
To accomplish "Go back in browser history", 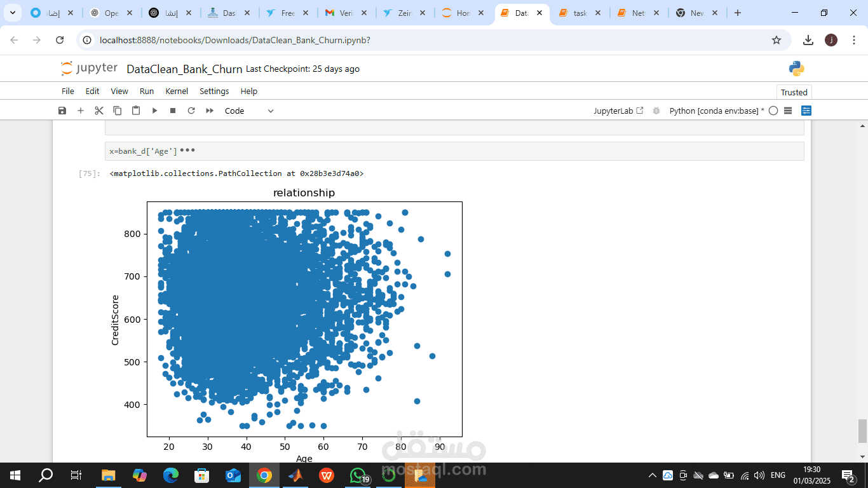I will [x=14, y=40].
